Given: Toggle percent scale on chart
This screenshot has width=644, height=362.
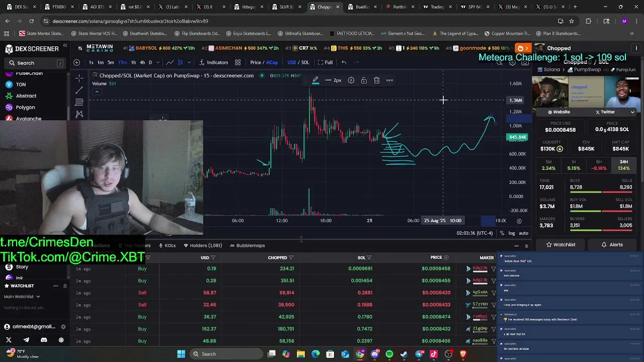Looking at the screenshot, I should pos(502,233).
